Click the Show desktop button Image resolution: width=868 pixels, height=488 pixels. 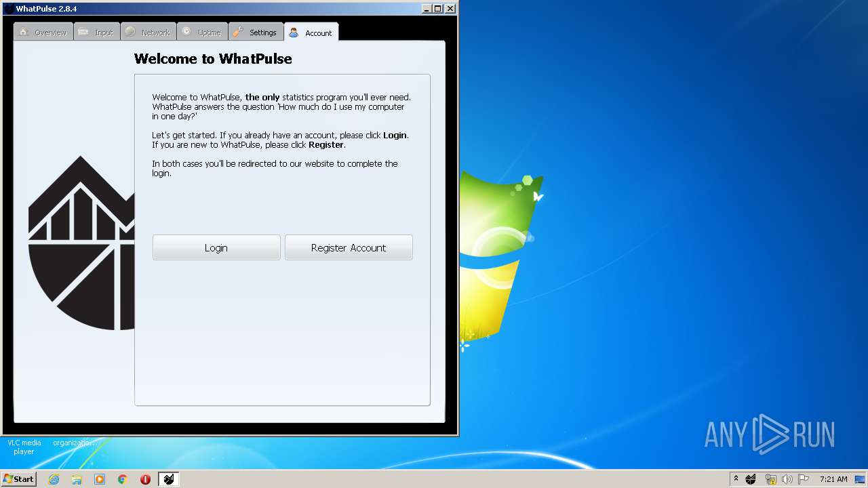click(860, 479)
